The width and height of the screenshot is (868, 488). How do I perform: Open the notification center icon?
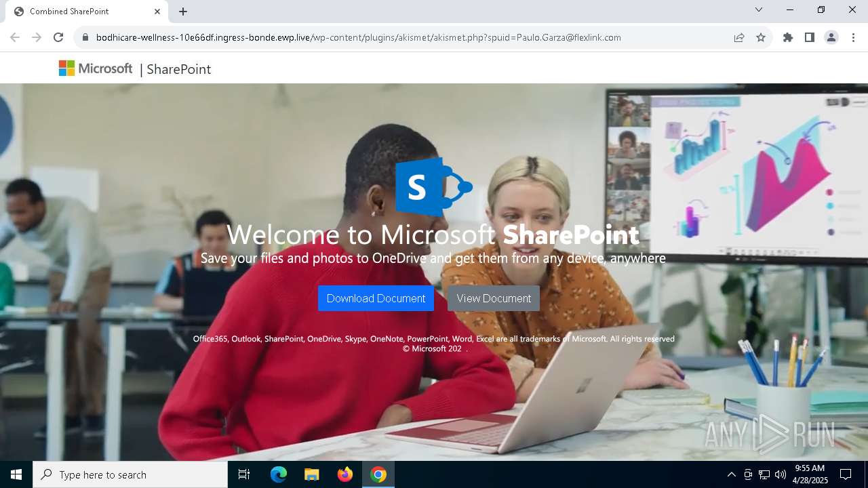[846, 474]
